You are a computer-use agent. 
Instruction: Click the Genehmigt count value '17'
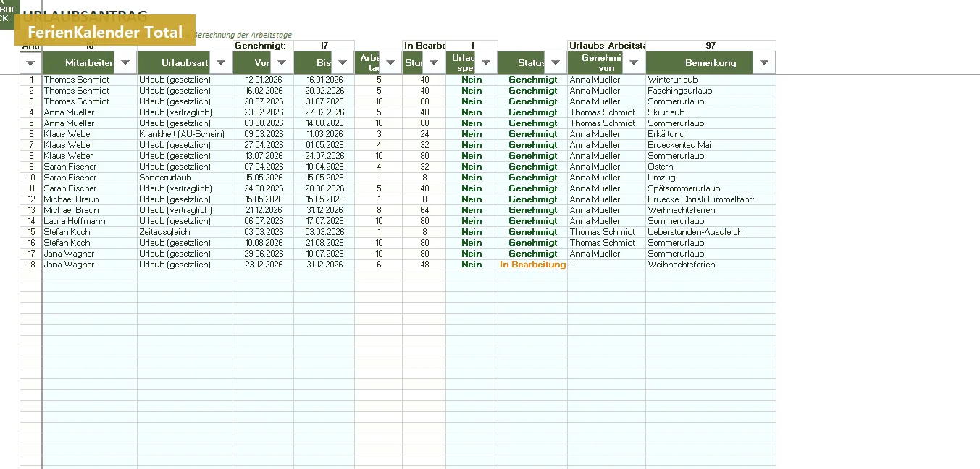coord(324,46)
